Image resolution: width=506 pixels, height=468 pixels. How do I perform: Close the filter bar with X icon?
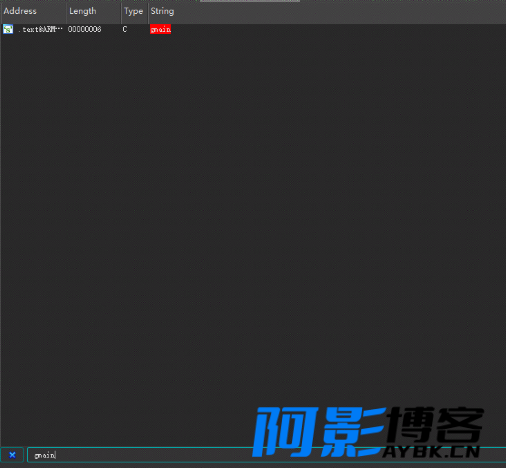12,455
